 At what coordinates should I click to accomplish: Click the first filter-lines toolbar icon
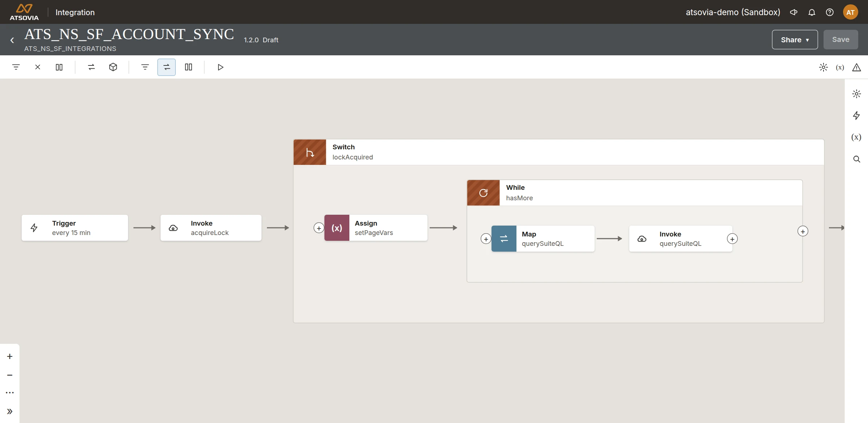tap(16, 67)
